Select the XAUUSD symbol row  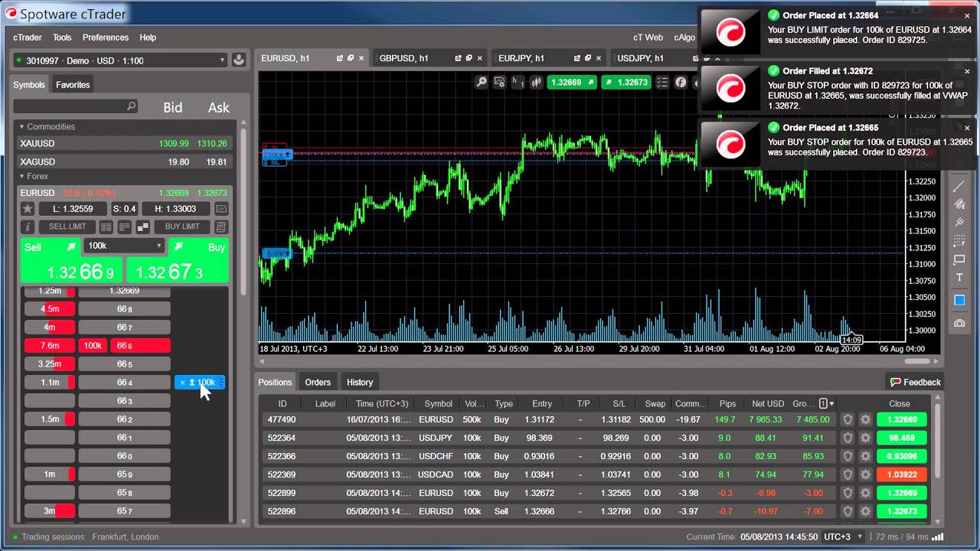[123, 143]
